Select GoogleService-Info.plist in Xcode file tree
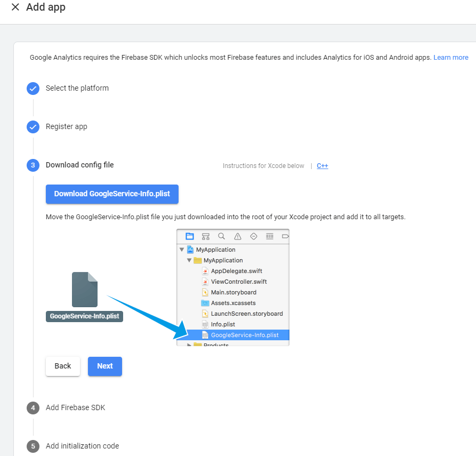Screen dimensions: 476x456 [244, 335]
